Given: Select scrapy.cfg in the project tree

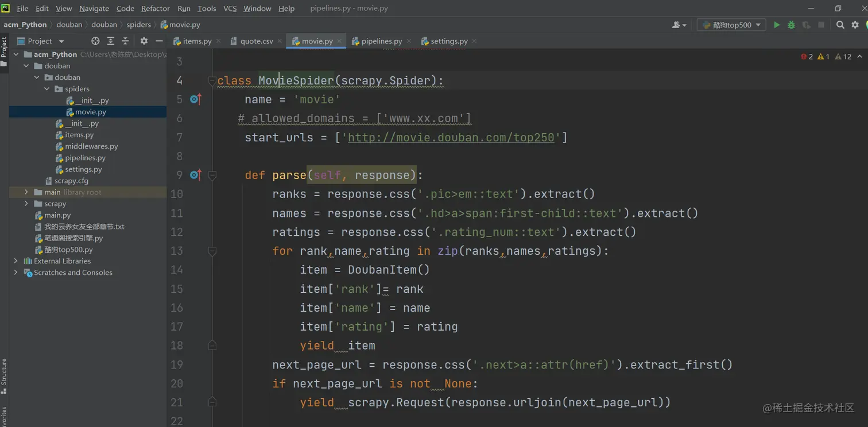Looking at the screenshot, I should (x=67, y=181).
